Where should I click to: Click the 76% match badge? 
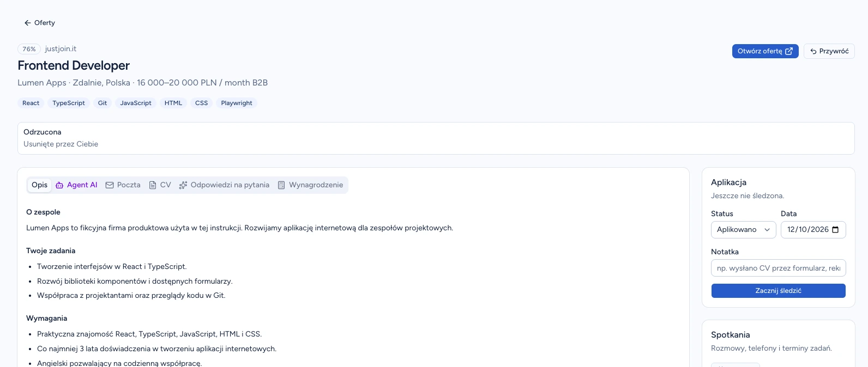[29, 49]
